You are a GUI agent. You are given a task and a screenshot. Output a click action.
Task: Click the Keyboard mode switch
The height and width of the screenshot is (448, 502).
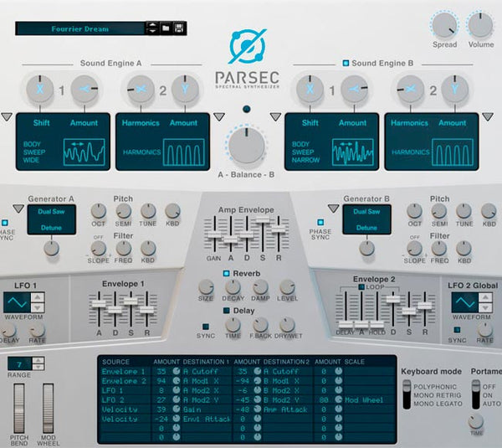click(x=407, y=394)
